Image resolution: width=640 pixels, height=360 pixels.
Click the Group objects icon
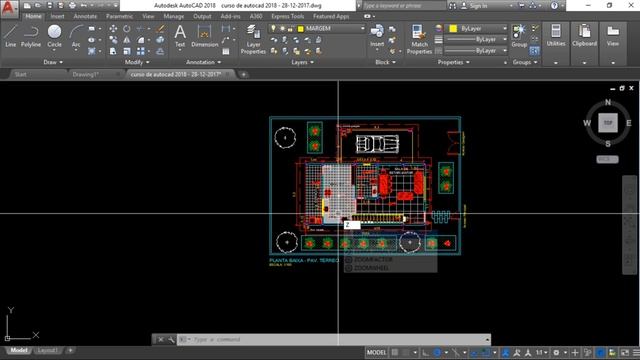point(519,36)
